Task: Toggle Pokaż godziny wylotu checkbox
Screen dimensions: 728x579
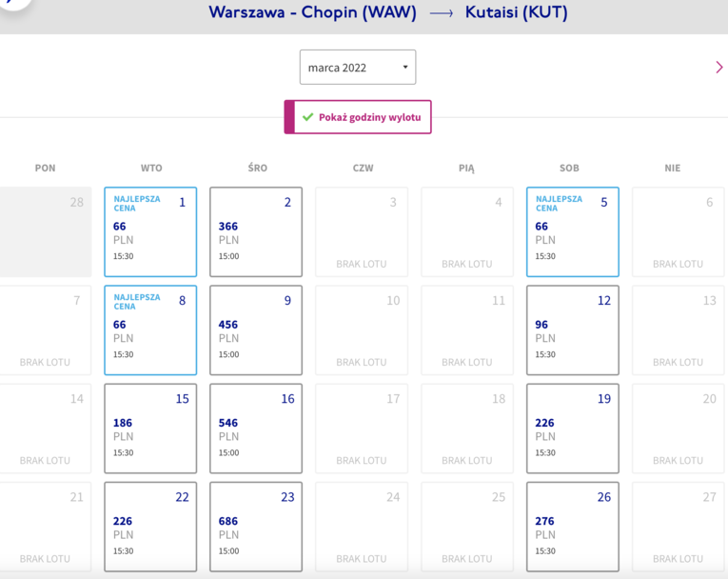Action: (358, 117)
